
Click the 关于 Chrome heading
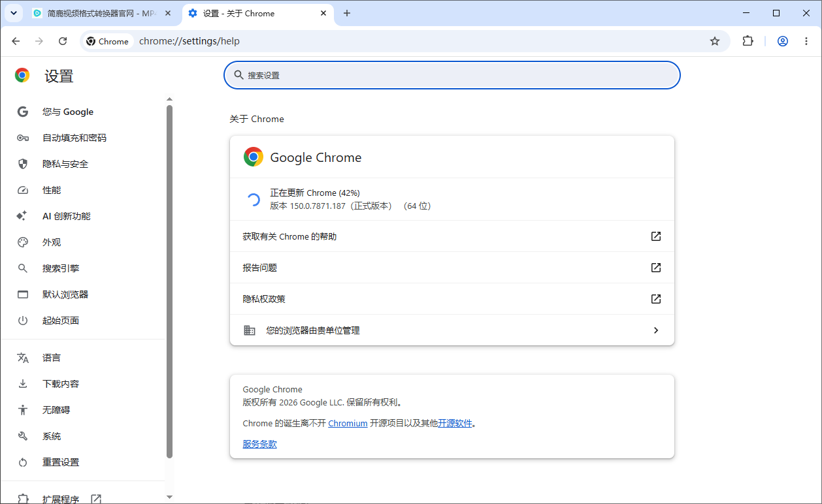click(x=257, y=119)
